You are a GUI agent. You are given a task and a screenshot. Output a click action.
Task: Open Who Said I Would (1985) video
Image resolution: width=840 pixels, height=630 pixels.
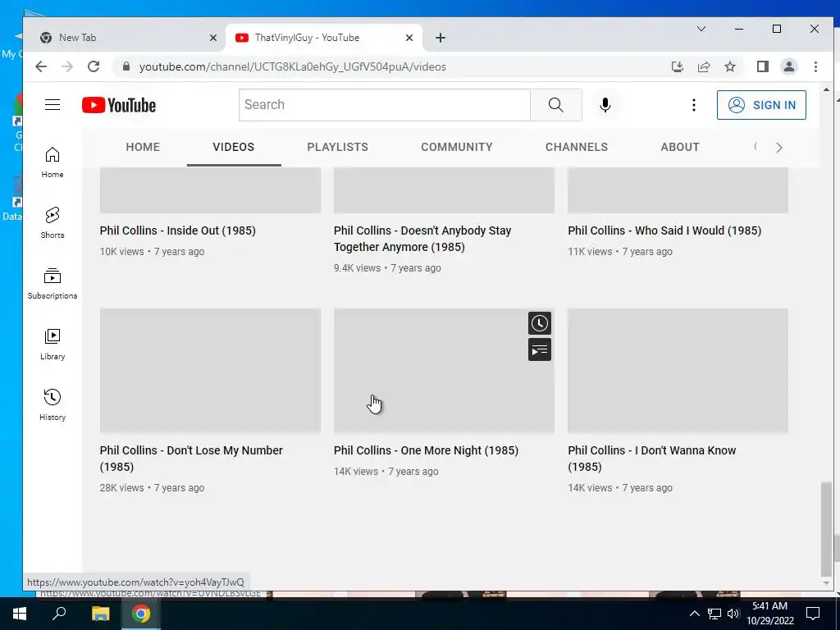coord(664,231)
